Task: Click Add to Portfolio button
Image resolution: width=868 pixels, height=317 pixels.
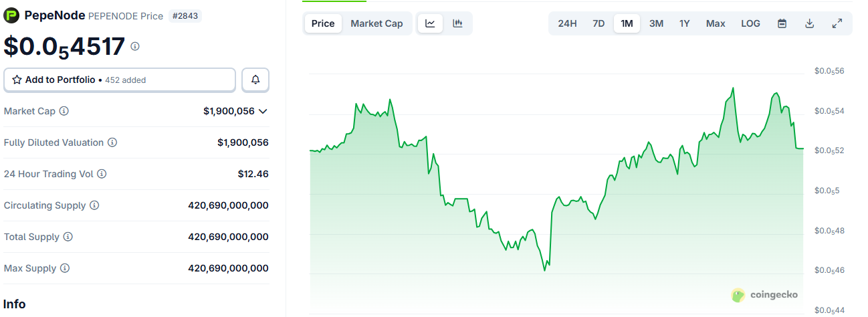Action: pyautogui.click(x=120, y=80)
